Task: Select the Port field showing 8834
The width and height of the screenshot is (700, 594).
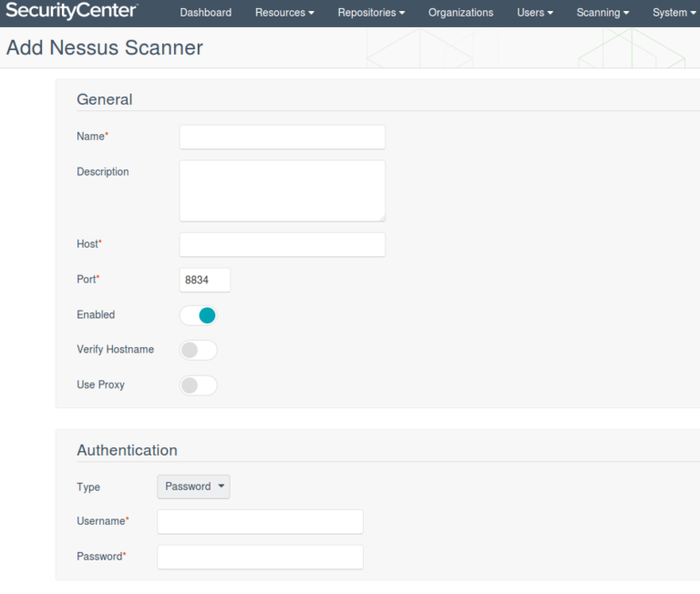Action: pyautogui.click(x=205, y=280)
